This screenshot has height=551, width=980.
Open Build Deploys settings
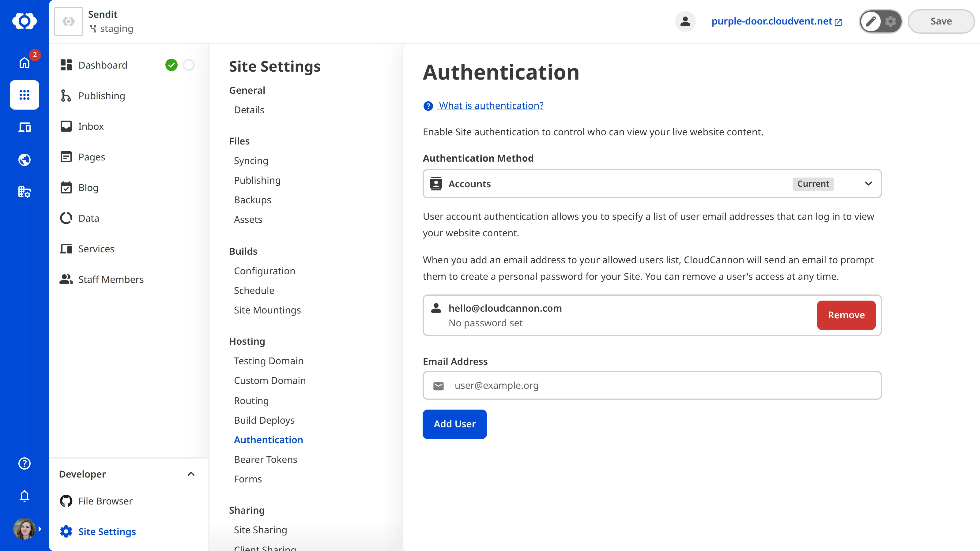264,420
